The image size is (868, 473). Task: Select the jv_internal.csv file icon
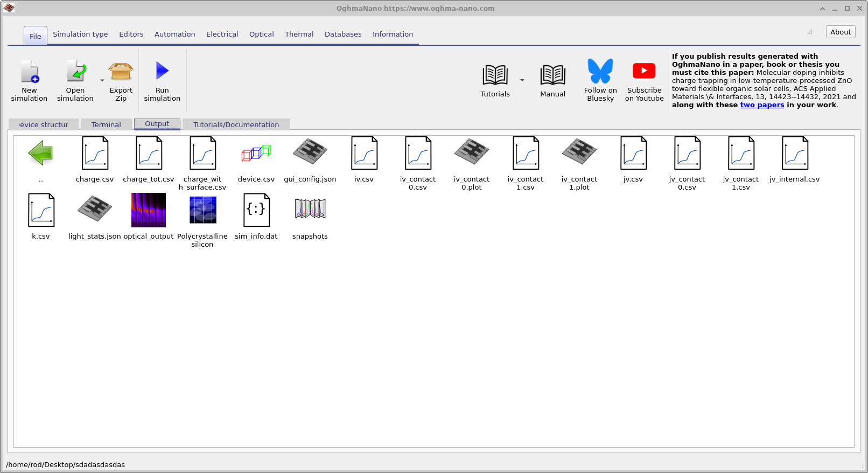click(795, 153)
